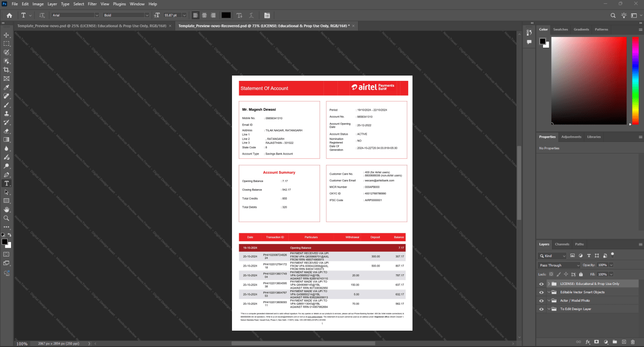Viewport: 644px width, 347px height.
Task: Select the Frame tool
Action: coord(7,78)
